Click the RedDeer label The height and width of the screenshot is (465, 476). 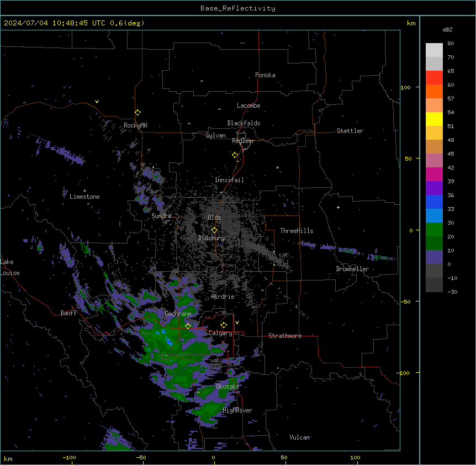(243, 141)
